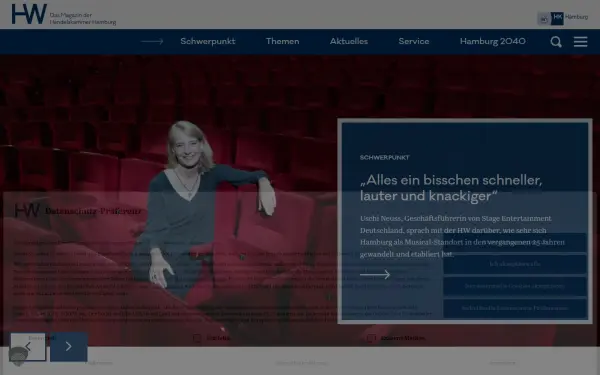
Task: Open the hamburger menu icon
Action: (580, 41)
